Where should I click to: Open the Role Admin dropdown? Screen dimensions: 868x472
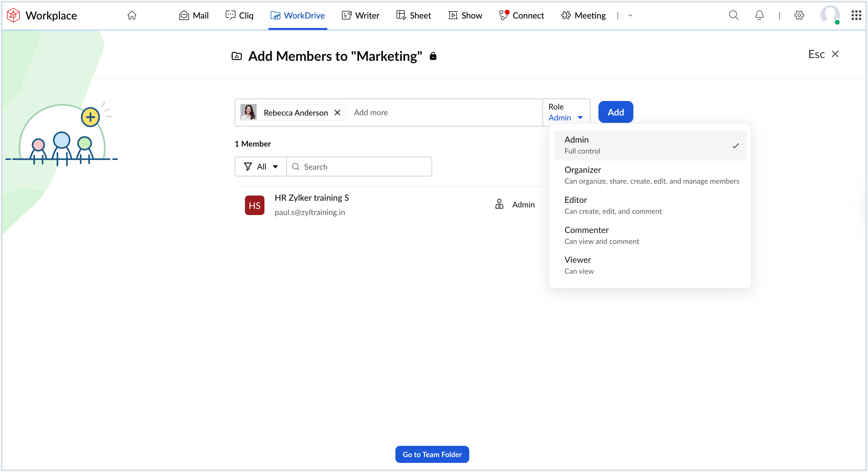[x=566, y=117]
